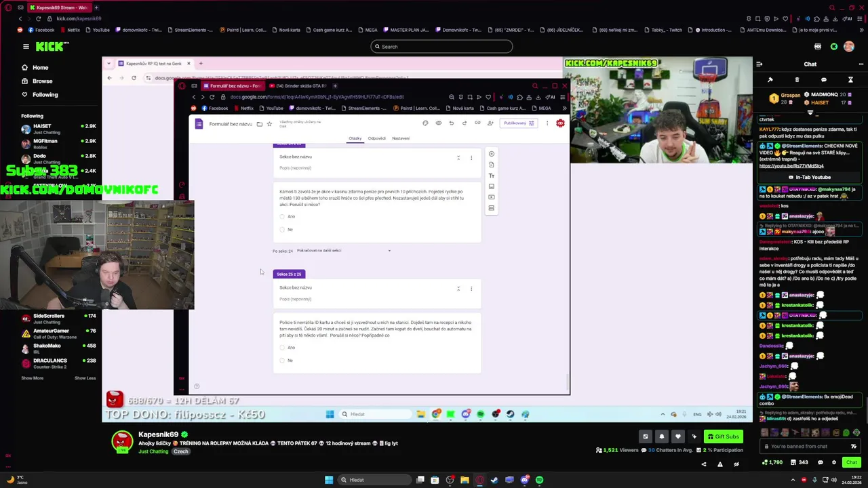868x488 pixels.
Task: Click the add section icon in Forms sidebar
Action: coord(492,208)
